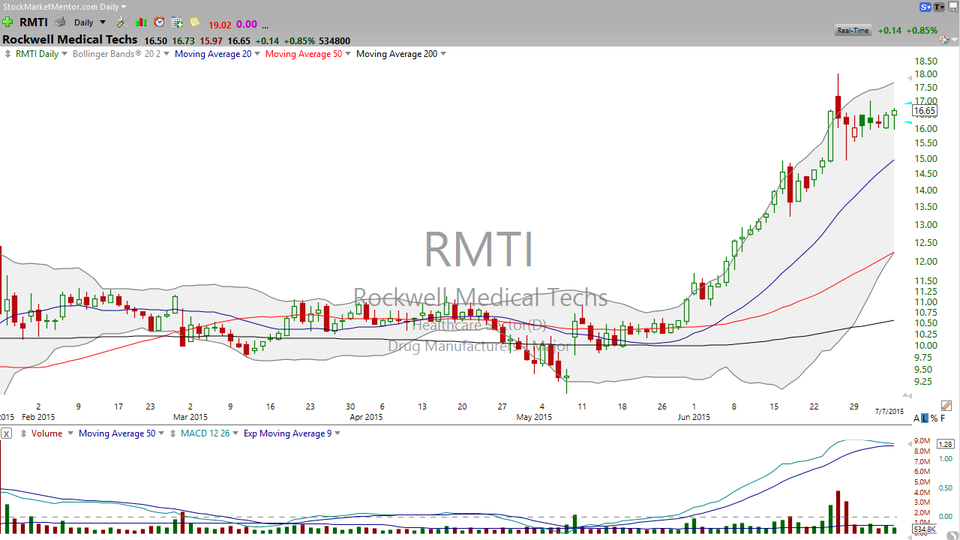The image size is (960, 540).
Task: Click the window layout icon top right
Action: [x=952, y=7]
